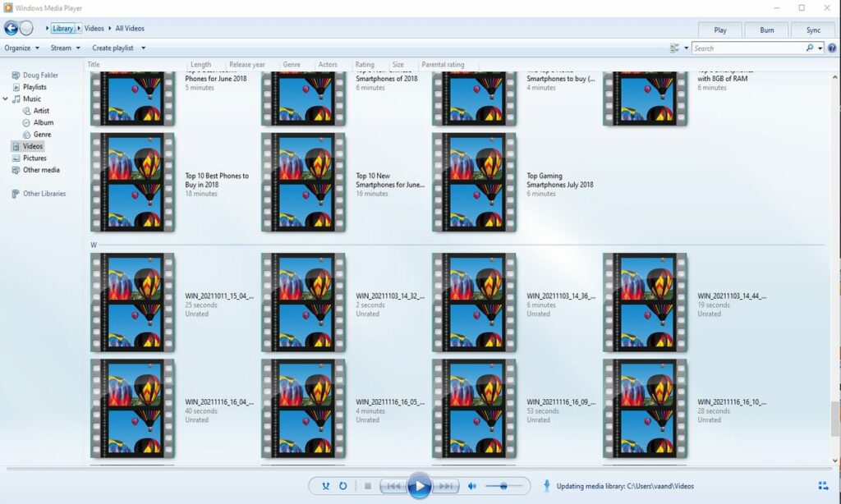This screenshot has height=504, width=841.
Task: Click the round Play button
Action: click(x=419, y=486)
